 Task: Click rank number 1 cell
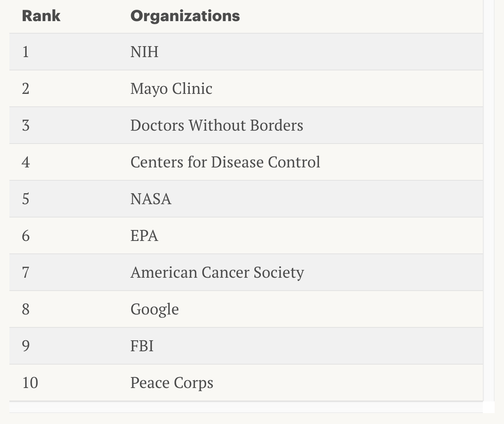pos(25,52)
